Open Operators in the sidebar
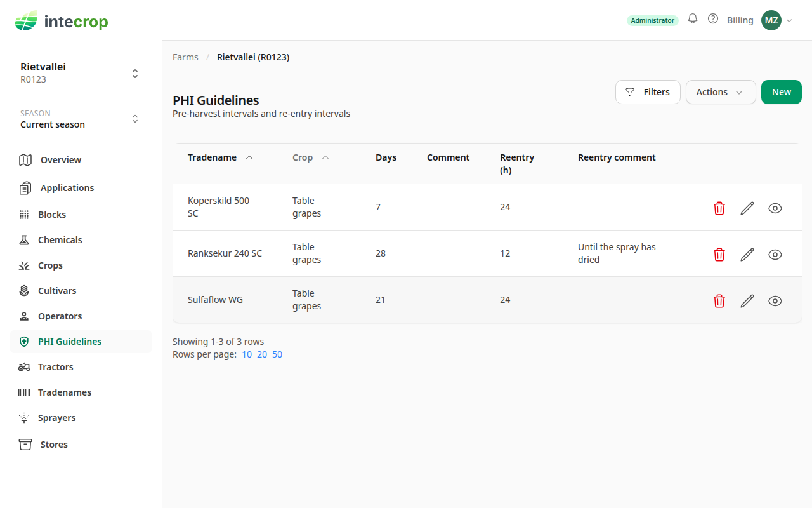812x508 pixels. pyautogui.click(x=81, y=316)
